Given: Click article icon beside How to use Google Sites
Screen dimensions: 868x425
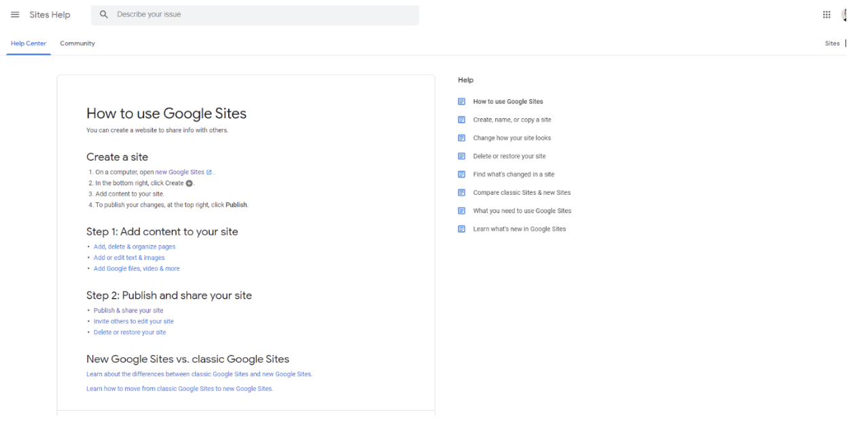Looking at the screenshot, I should pos(462,102).
